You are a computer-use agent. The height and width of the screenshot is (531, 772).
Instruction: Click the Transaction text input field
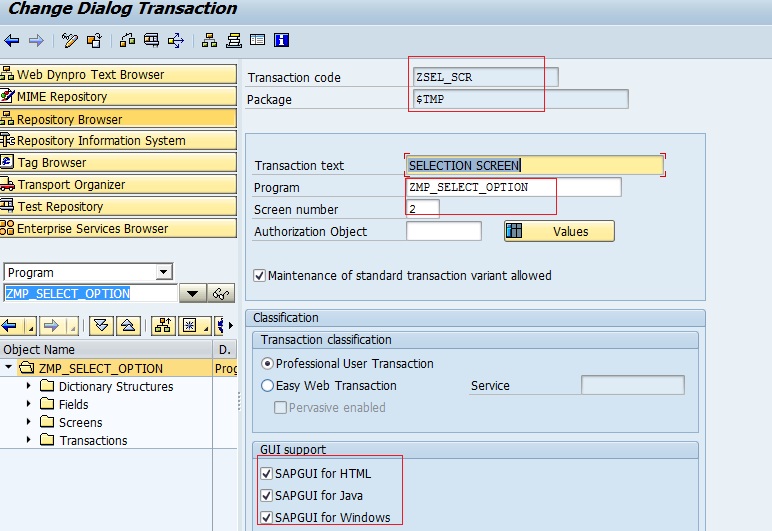(x=535, y=165)
